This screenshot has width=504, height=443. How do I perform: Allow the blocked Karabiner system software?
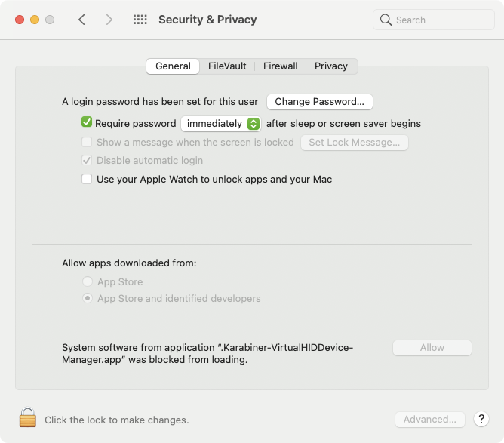pos(432,348)
